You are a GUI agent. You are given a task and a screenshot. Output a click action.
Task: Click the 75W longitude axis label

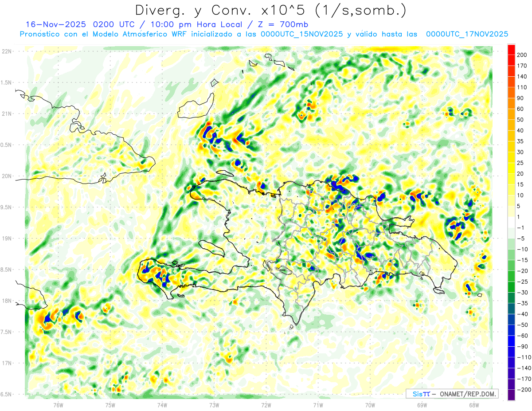[110, 405]
